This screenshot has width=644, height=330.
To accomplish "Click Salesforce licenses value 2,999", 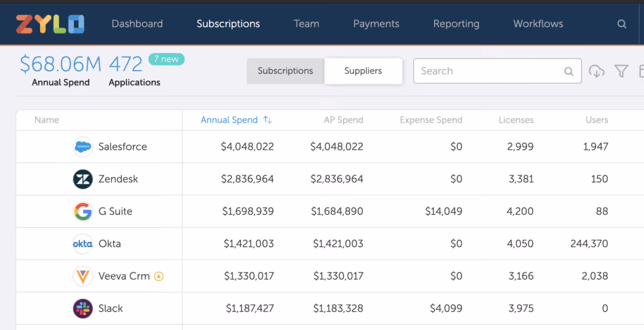I will [520, 146].
